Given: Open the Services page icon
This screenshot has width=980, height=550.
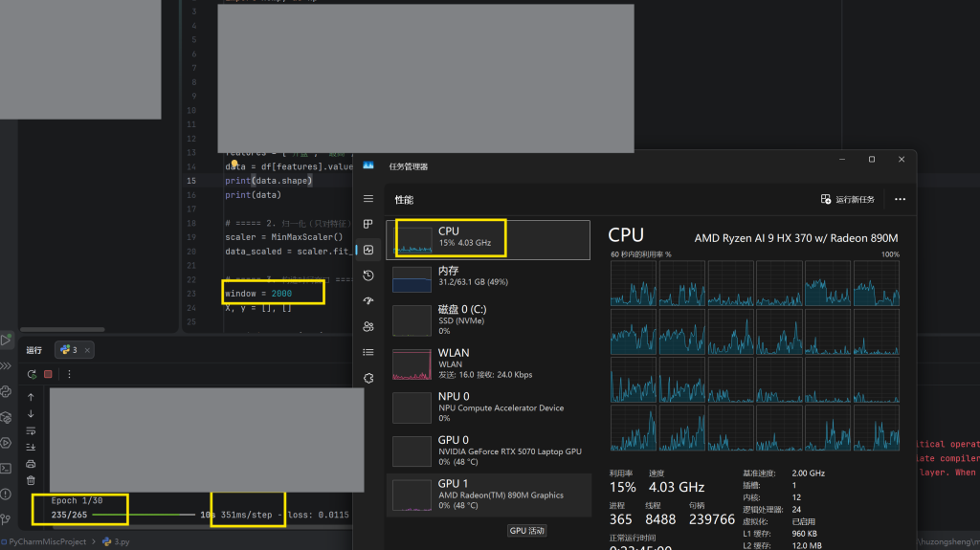Looking at the screenshot, I should 368,378.
